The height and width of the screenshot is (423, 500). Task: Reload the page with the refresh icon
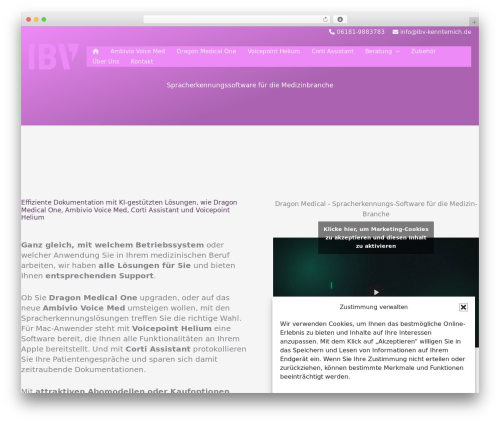(x=325, y=19)
